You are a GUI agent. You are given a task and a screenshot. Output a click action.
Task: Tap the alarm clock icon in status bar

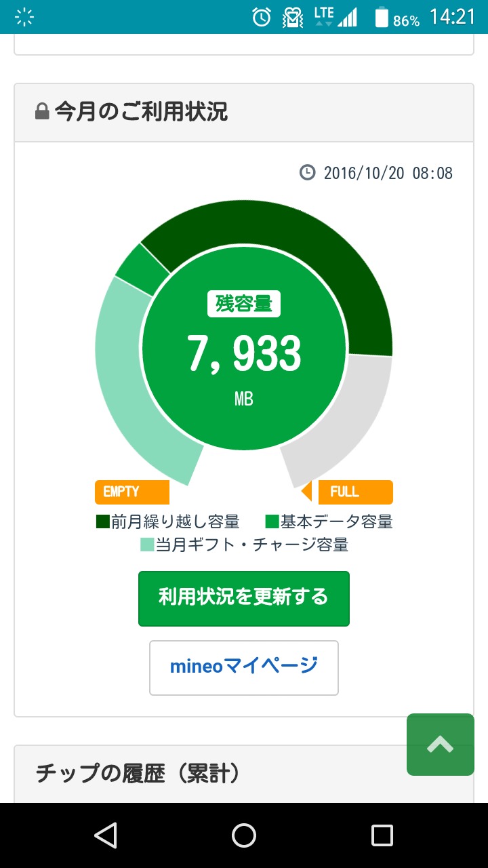click(x=262, y=17)
